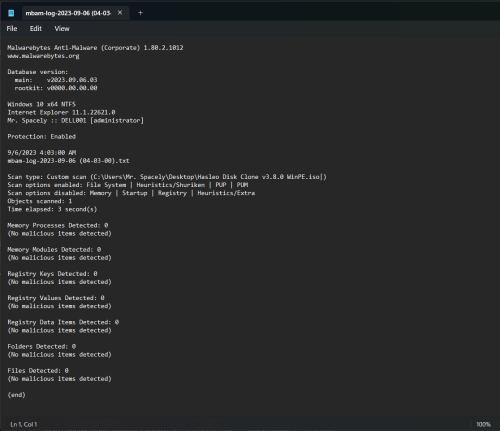Viewport: 500px width, 431px height.
Task: Click the 100% zoom level in status bar
Action: (483, 424)
